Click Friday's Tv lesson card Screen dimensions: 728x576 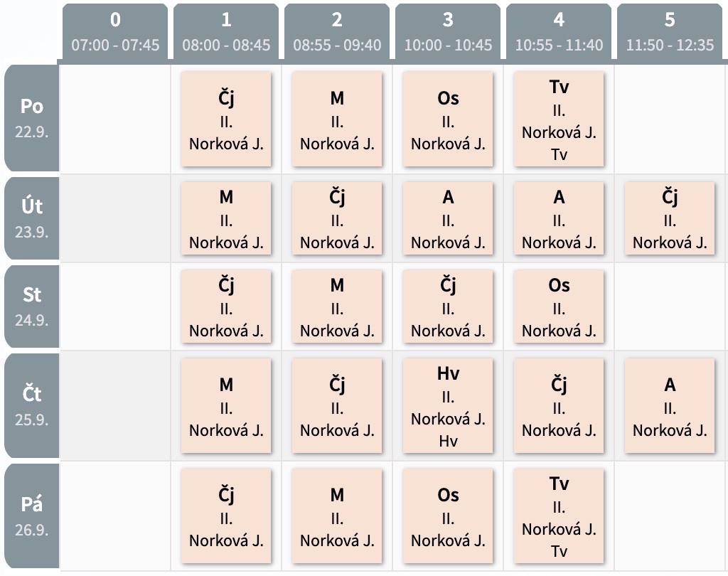coord(559,516)
